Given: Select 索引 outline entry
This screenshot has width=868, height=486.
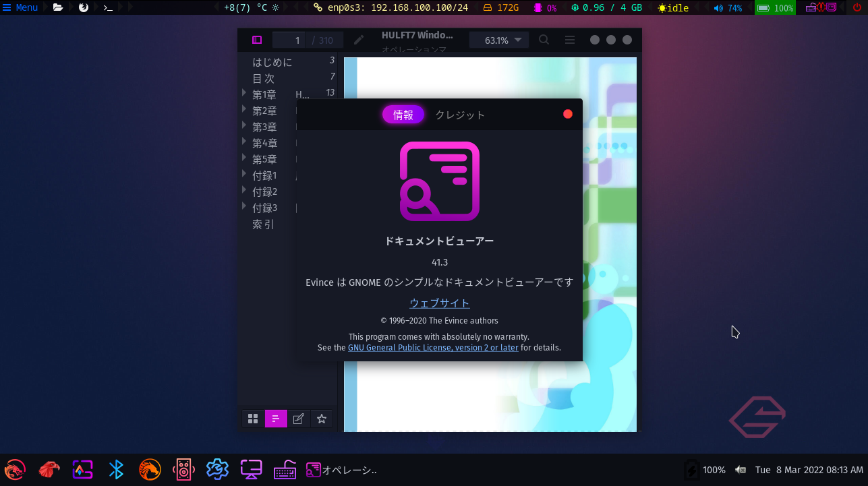Looking at the screenshot, I should click(x=263, y=224).
